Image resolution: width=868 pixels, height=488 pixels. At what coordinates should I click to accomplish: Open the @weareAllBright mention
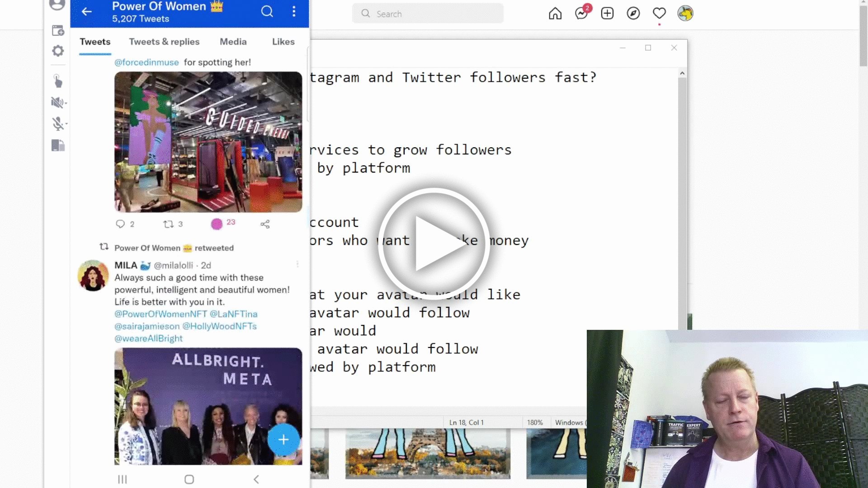[x=148, y=338]
